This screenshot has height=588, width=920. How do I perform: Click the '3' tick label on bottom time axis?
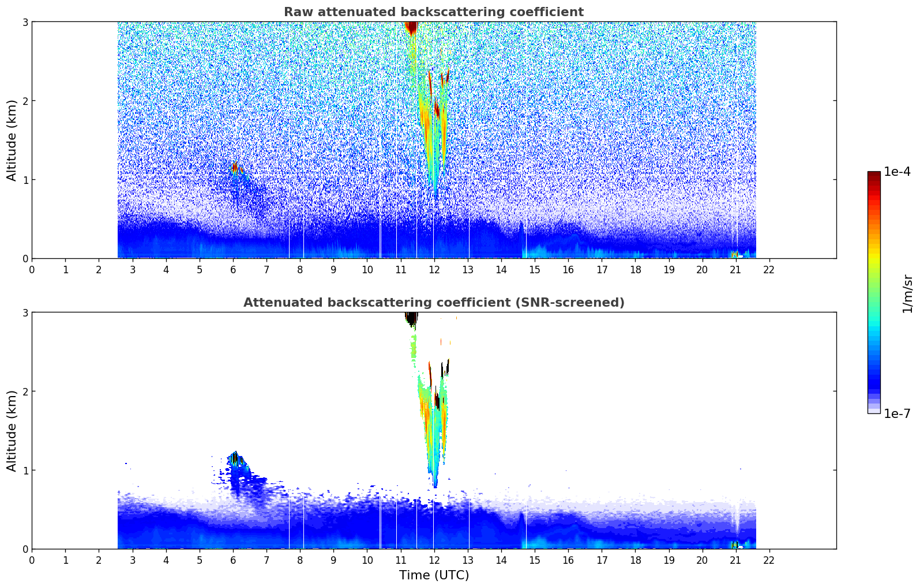click(x=133, y=560)
